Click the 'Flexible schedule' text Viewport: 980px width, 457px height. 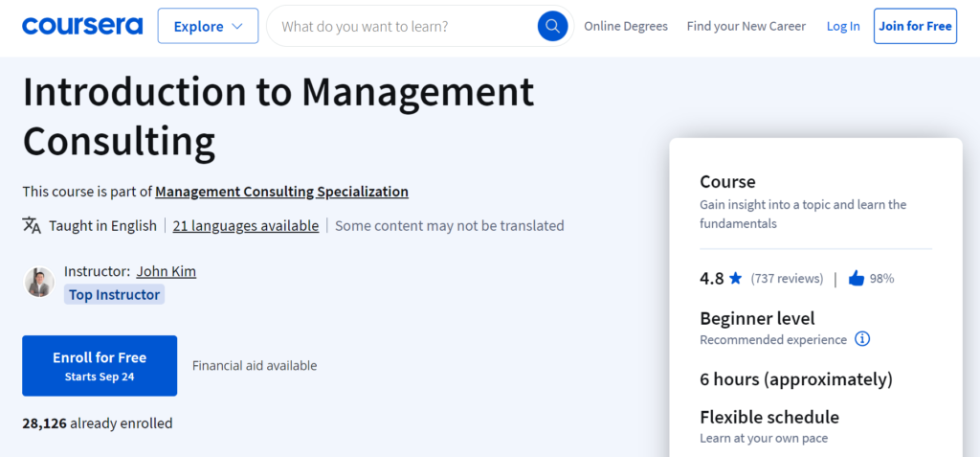[769, 417]
